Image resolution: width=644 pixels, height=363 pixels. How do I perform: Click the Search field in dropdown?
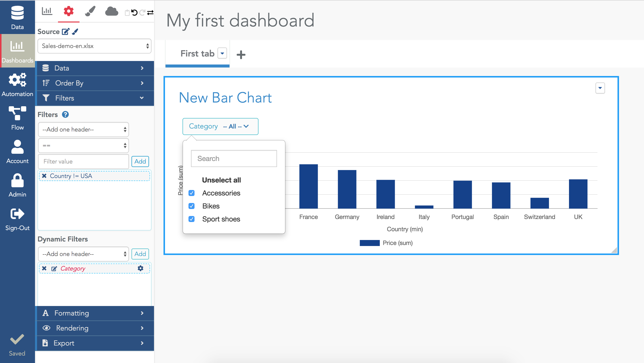click(x=233, y=158)
